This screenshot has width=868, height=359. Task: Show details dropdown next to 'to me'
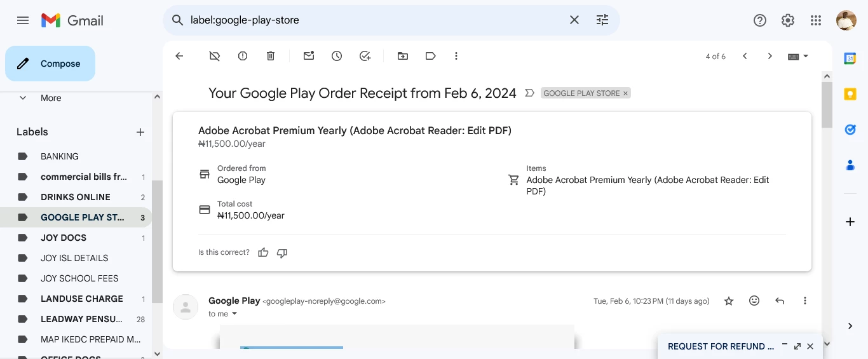[234, 314]
